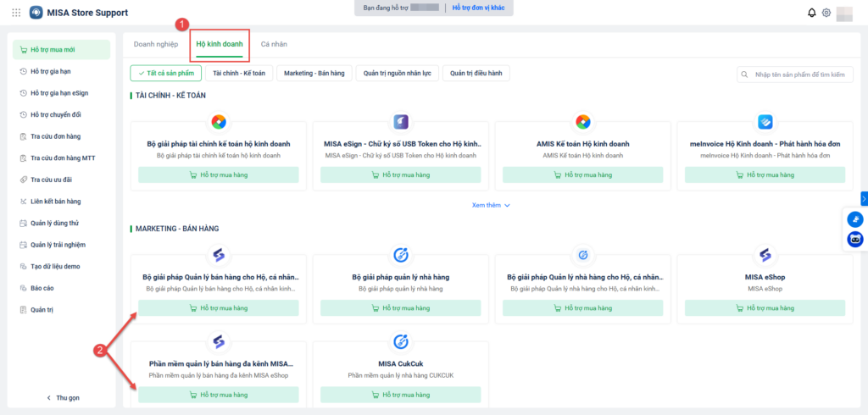Click the MISA eSign product icon
The image size is (868, 415).
click(401, 122)
